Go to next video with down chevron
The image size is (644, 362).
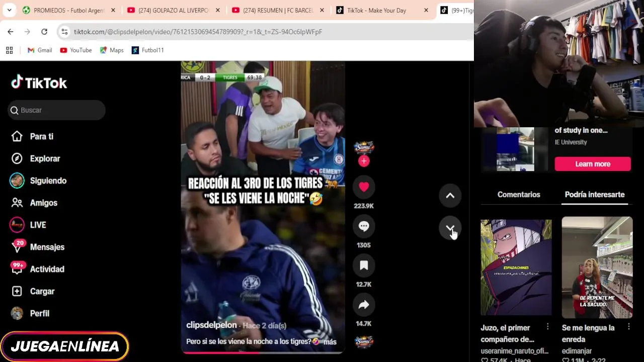click(450, 229)
